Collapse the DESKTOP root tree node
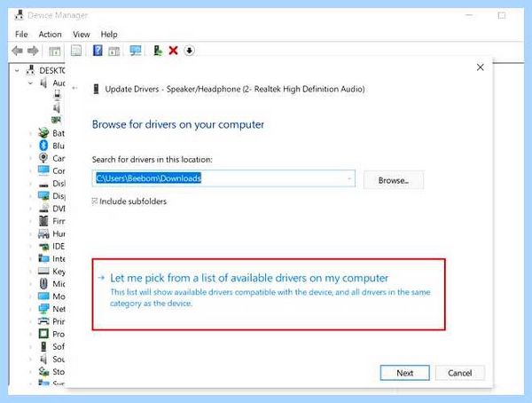532x403 pixels. pos(17,71)
